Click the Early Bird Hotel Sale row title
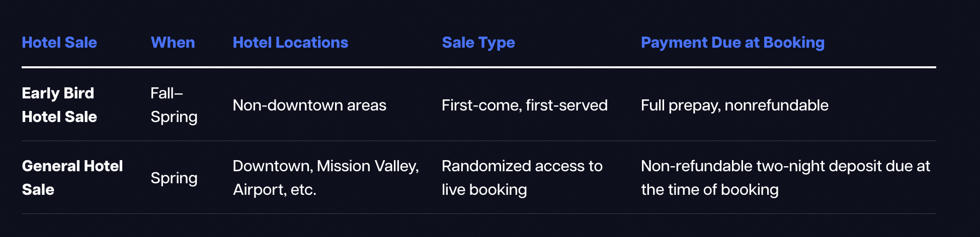The height and width of the screenshot is (237, 980). (59, 105)
